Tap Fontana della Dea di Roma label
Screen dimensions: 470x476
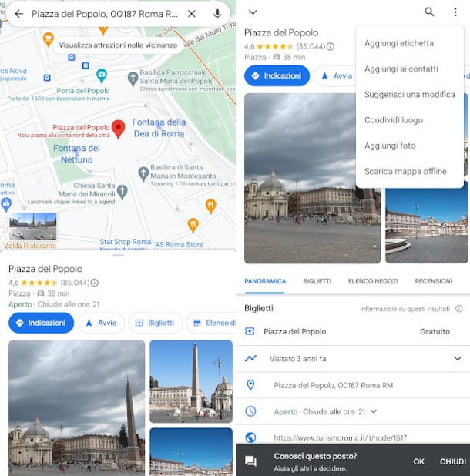[x=159, y=128]
